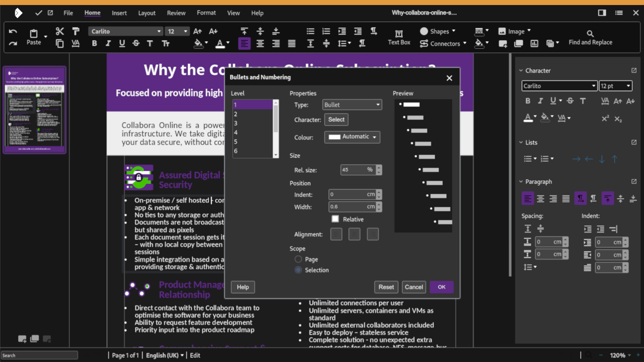Click the dialog Help button
644x362 pixels.
coord(243,287)
